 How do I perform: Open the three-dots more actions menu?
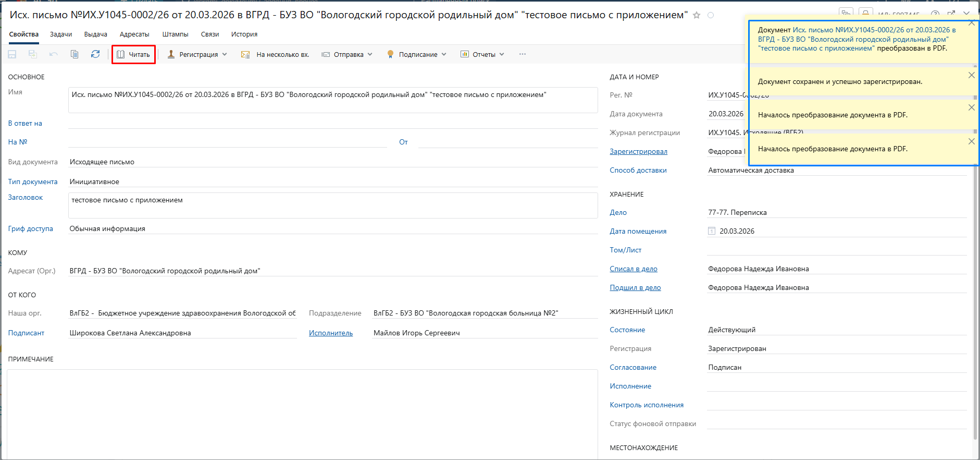[522, 54]
